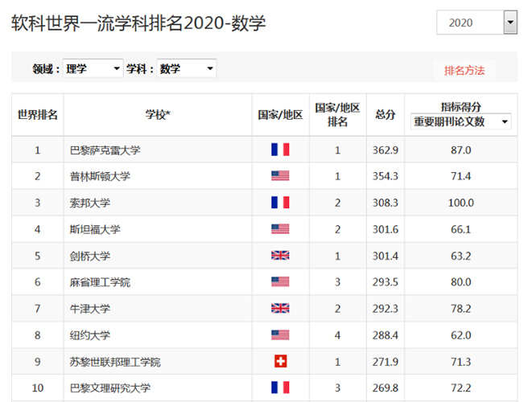Select indicator score 66.1
Image resolution: width=532 pixels, height=402 pixels.
pos(460,229)
